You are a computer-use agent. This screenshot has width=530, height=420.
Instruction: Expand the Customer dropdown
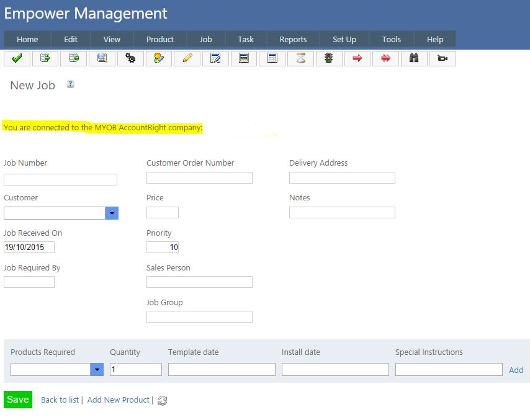click(x=112, y=213)
